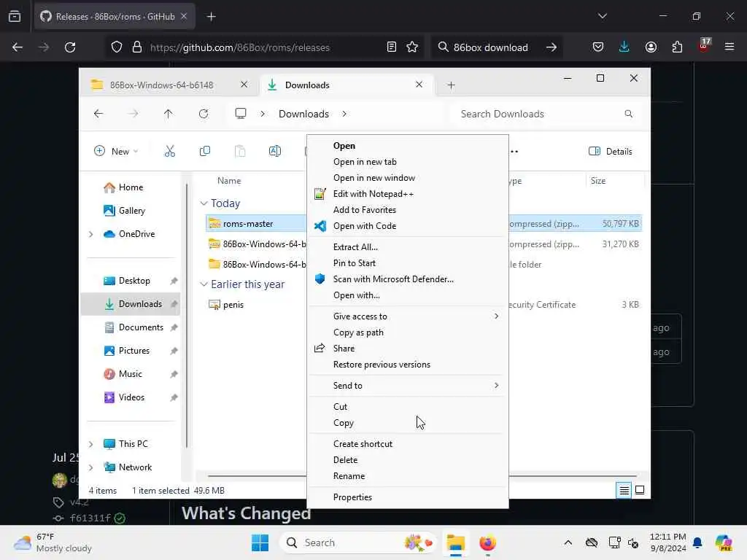The height and width of the screenshot is (560, 747).
Task: Open the New dropdown in Explorer
Action: coord(116,152)
